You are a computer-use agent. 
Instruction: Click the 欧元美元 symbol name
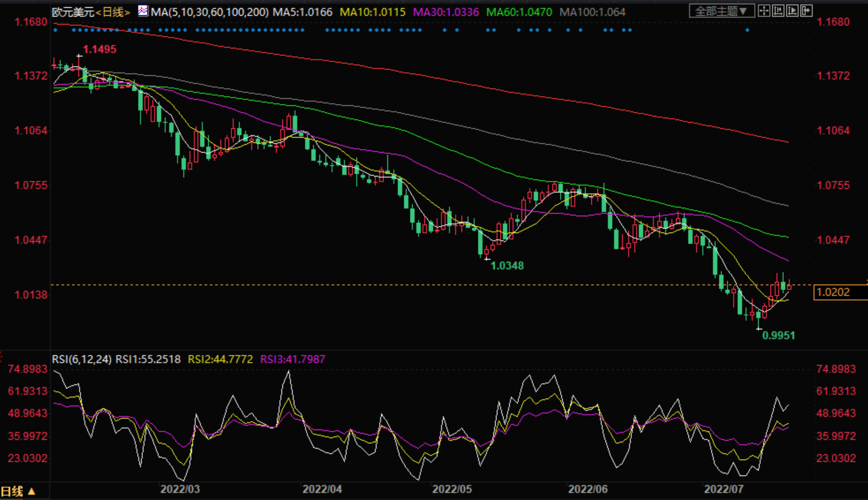click(x=73, y=12)
